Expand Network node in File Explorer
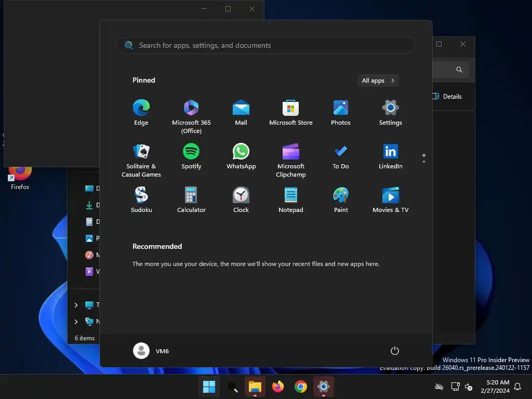The height and width of the screenshot is (399, 532). point(76,322)
